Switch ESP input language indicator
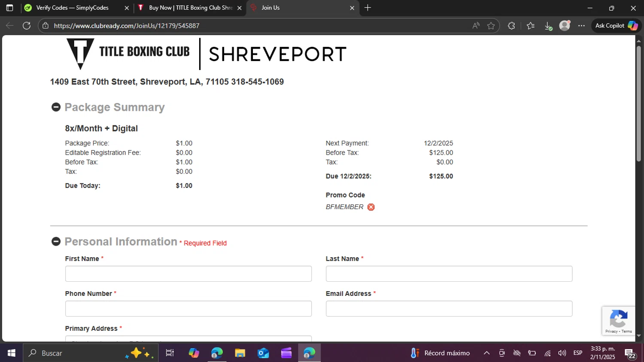Viewport: 644px width, 362px height. (578, 353)
